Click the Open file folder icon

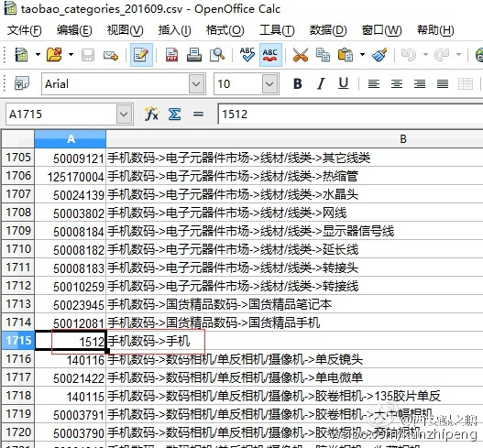[54, 55]
